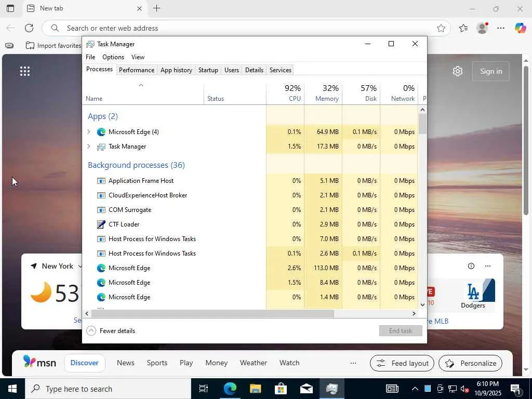Collapse view with Fewer details
532x399 pixels.
tap(111, 331)
